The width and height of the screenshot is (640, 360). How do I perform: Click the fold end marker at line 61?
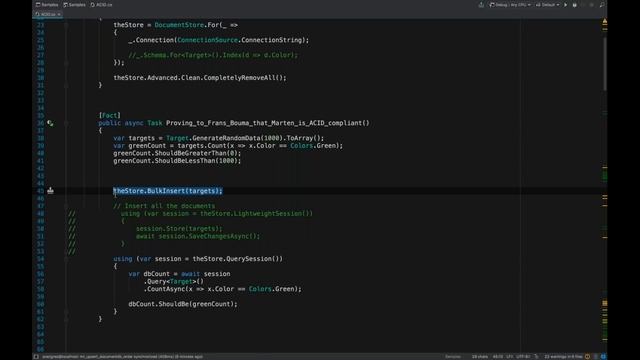point(66,311)
